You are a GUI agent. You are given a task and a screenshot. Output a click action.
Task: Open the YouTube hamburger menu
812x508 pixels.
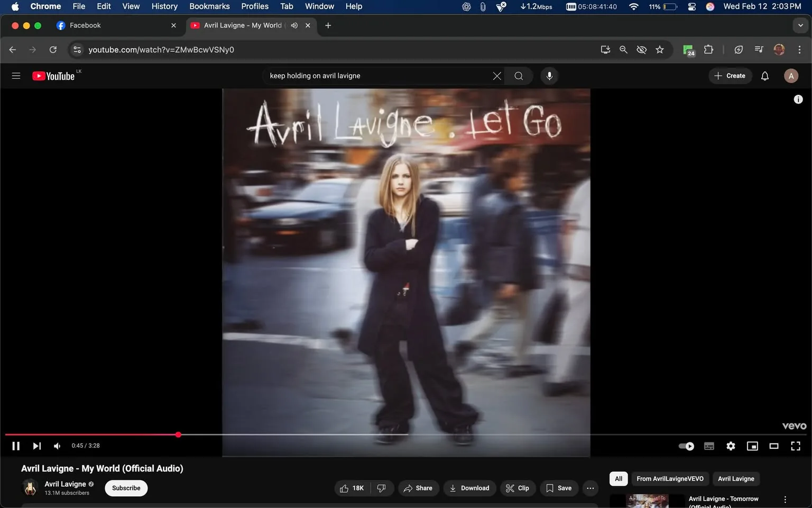tap(16, 76)
